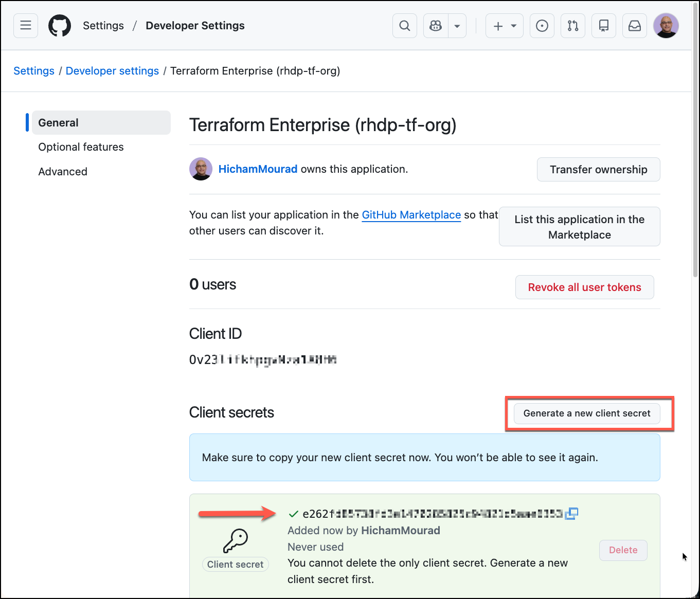Expand the plus create-new dropdown
Viewport: 700px width, 599px height.
point(505,26)
